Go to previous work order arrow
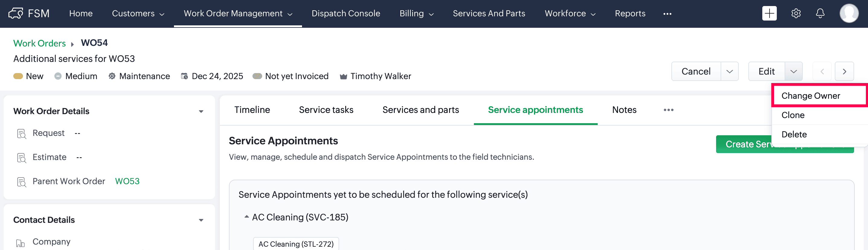The height and width of the screenshot is (250, 868). click(822, 72)
